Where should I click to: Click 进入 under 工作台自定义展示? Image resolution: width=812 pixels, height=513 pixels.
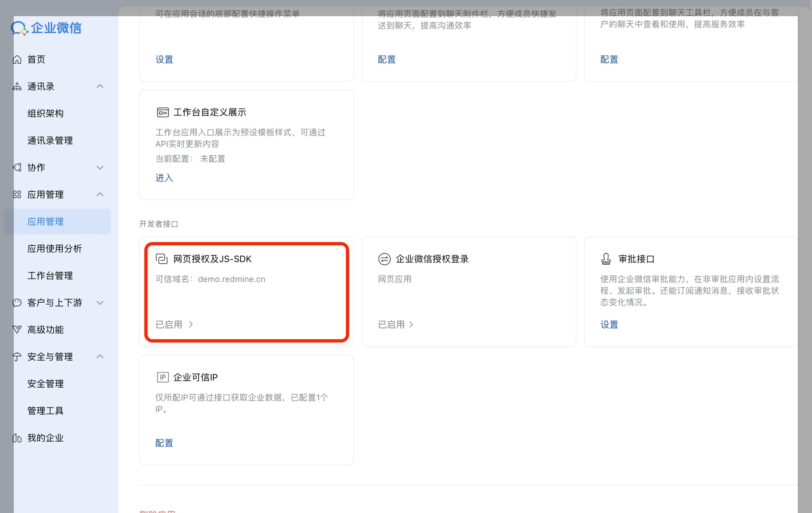[x=165, y=178]
